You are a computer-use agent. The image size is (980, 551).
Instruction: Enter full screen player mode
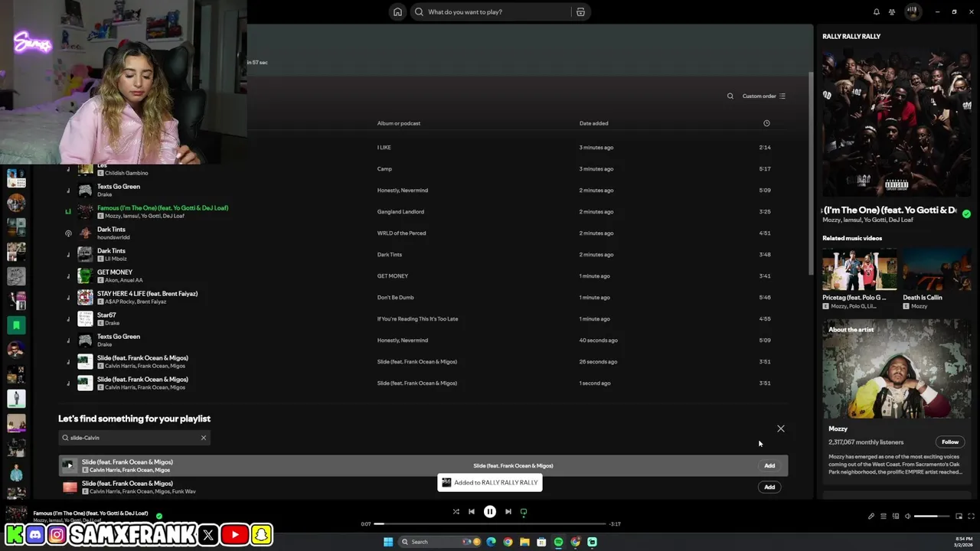[x=971, y=516]
